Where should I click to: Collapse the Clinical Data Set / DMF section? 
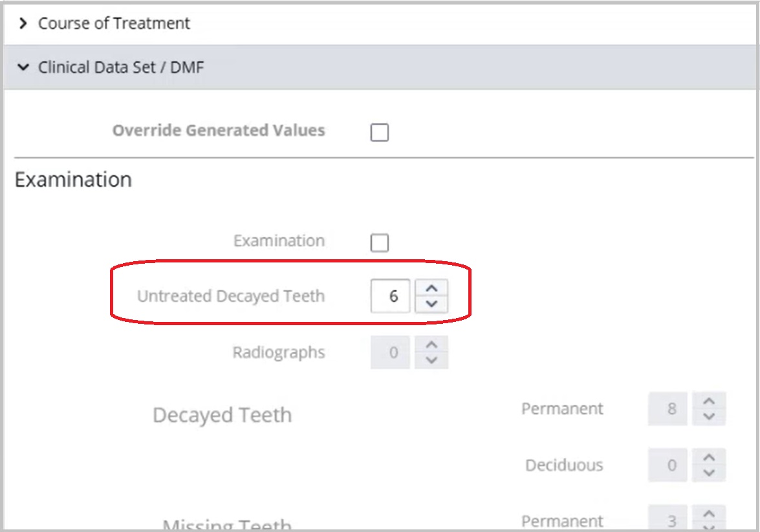pos(23,67)
